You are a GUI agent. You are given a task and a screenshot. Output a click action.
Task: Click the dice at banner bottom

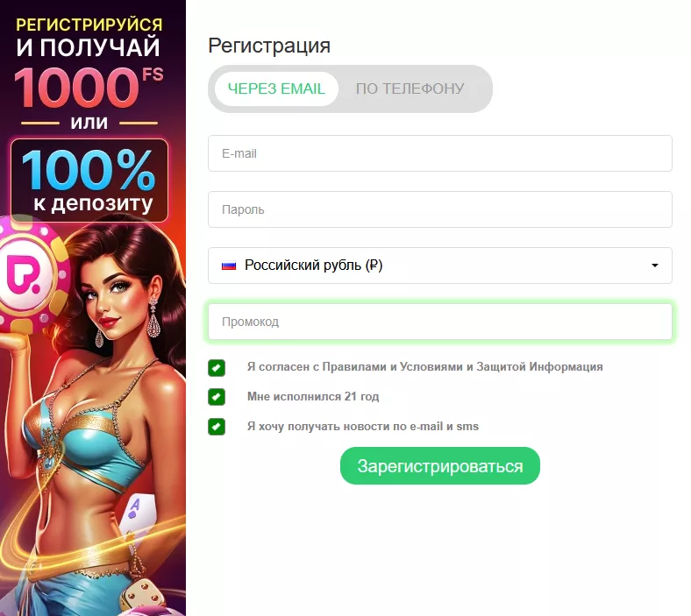[x=142, y=597]
